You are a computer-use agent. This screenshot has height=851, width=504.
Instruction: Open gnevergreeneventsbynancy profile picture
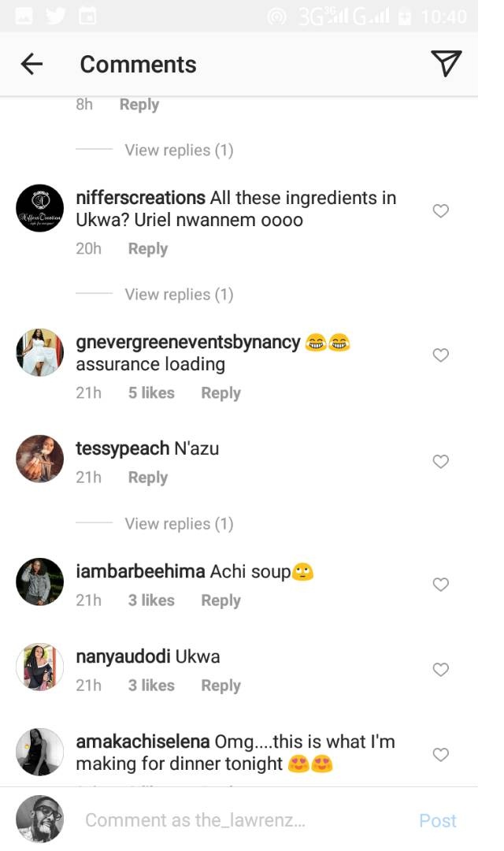point(39,352)
